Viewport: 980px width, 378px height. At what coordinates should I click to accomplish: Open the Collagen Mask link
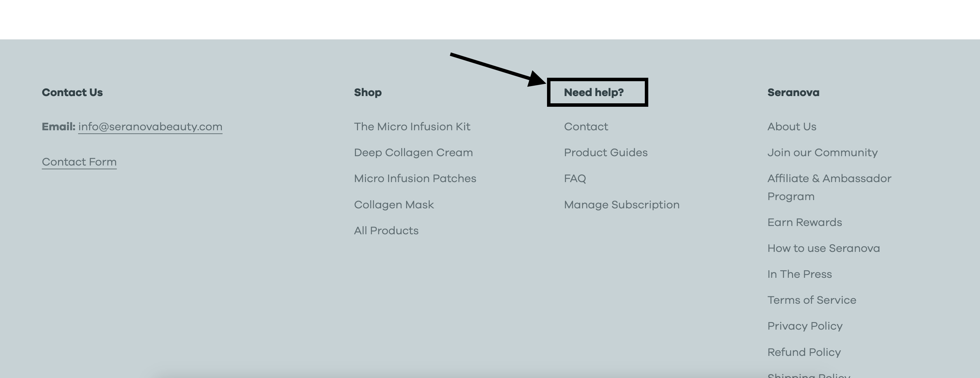(x=394, y=205)
